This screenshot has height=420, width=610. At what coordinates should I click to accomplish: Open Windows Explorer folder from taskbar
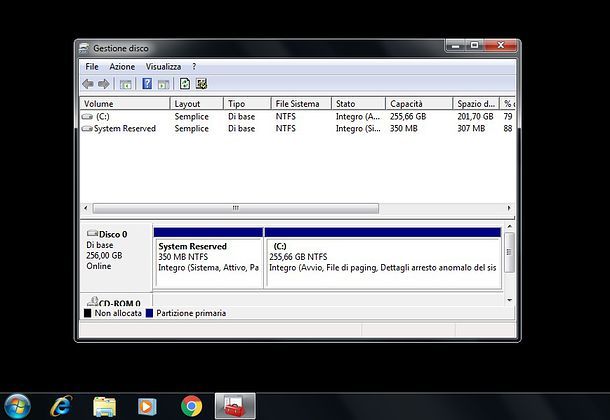coord(104,407)
